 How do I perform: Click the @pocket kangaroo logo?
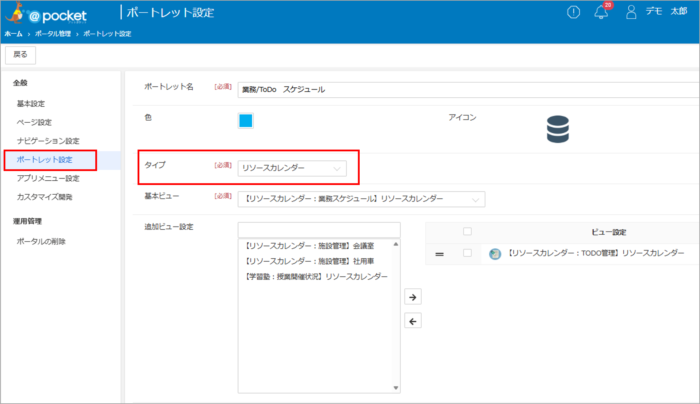pos(46,13)
